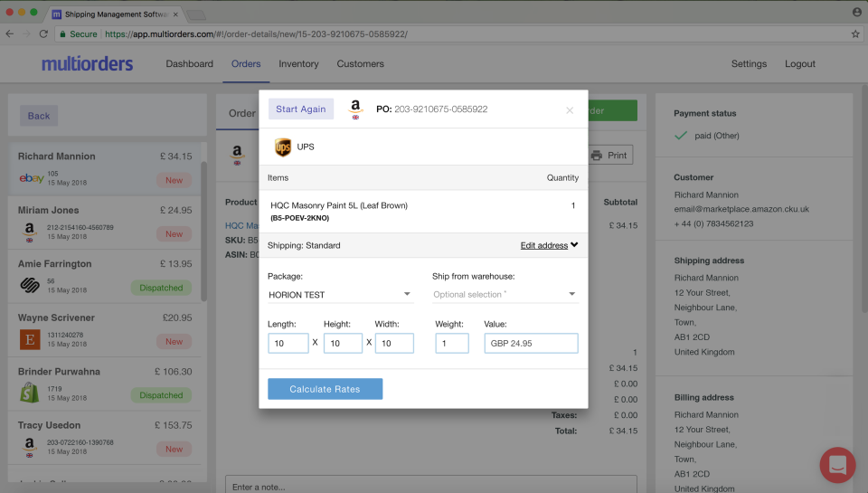
Task: Open the Inventory page
Action: [x=298, y=63]
